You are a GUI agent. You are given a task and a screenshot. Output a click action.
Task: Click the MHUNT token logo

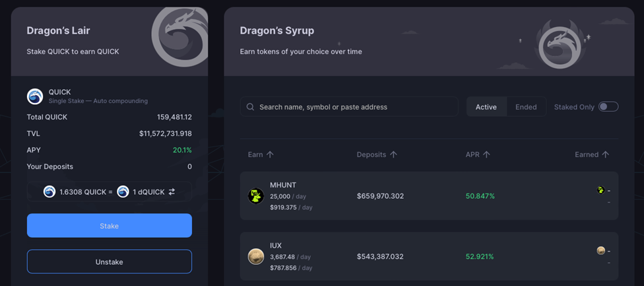(256, 196)
